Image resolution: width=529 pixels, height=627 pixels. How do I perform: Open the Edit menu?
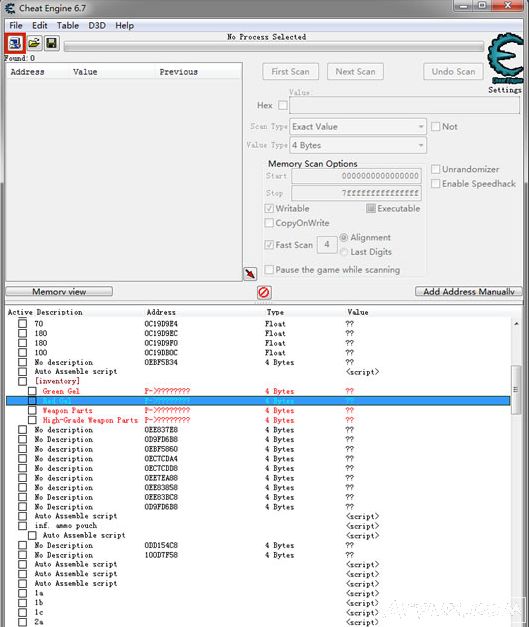tap(40, 26)
